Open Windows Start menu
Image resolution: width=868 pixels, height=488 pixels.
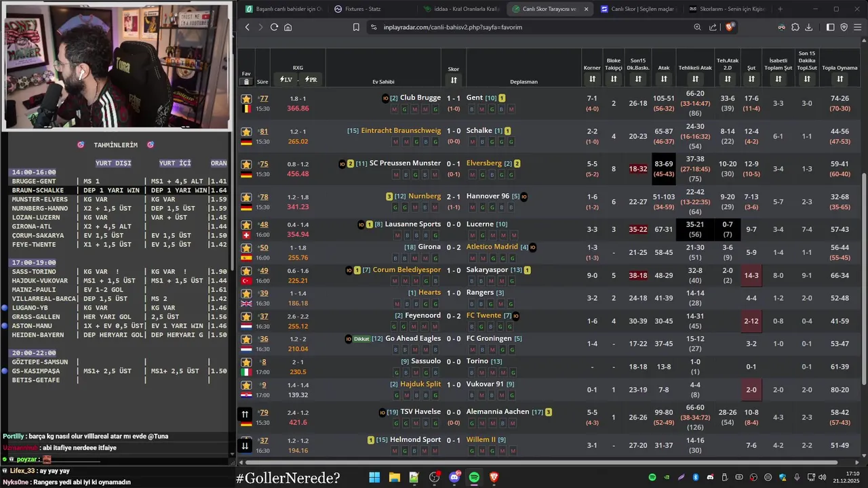(x=374, y=478)
